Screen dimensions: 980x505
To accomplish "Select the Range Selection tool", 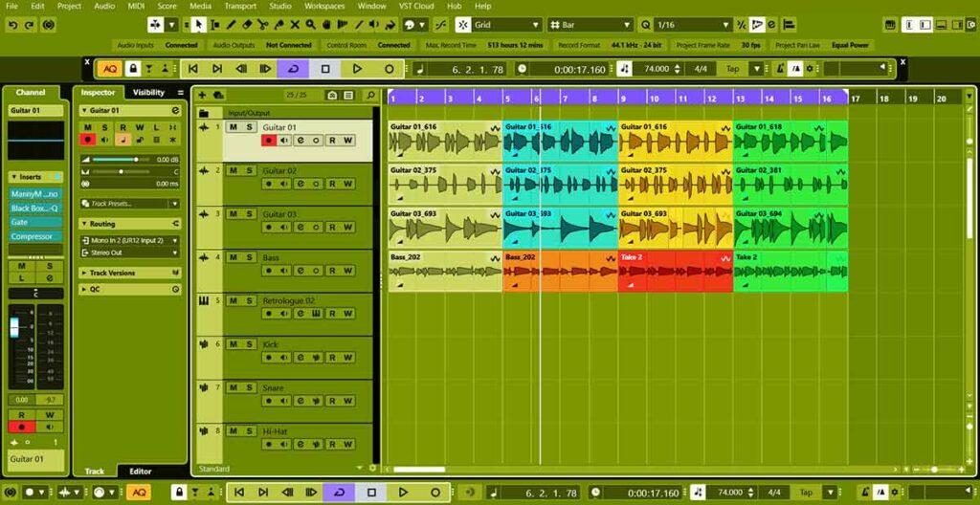I will (x=215, y=25).
